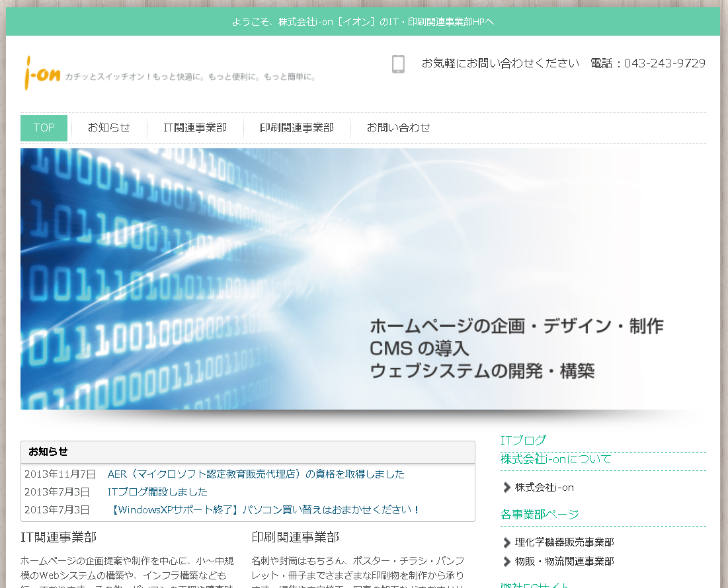Click the 印刷関連事業部 section heading below the news
Viewport: 728px width, 588px height.
(x=296, y=537)
